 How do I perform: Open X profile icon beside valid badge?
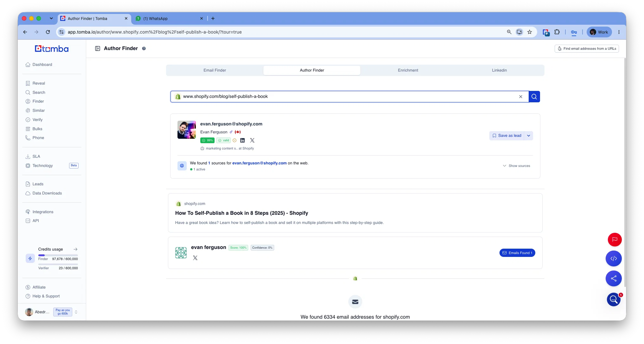252,140
